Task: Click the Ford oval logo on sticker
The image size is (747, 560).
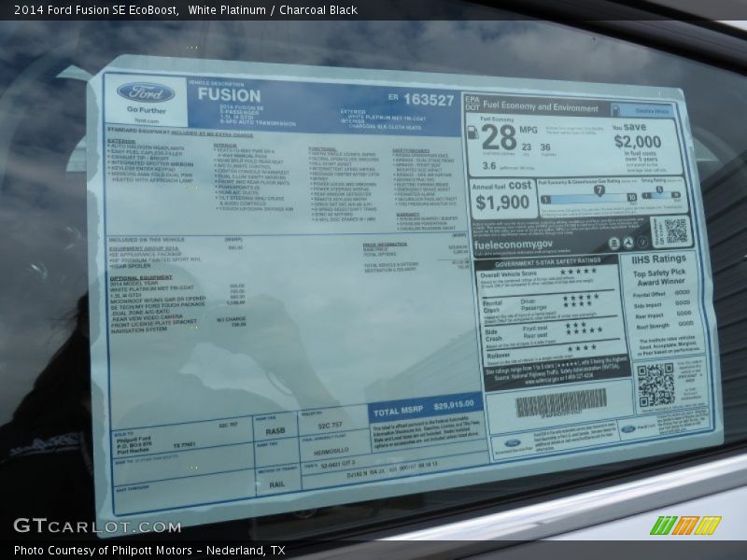Action: (x=145, y=93)
